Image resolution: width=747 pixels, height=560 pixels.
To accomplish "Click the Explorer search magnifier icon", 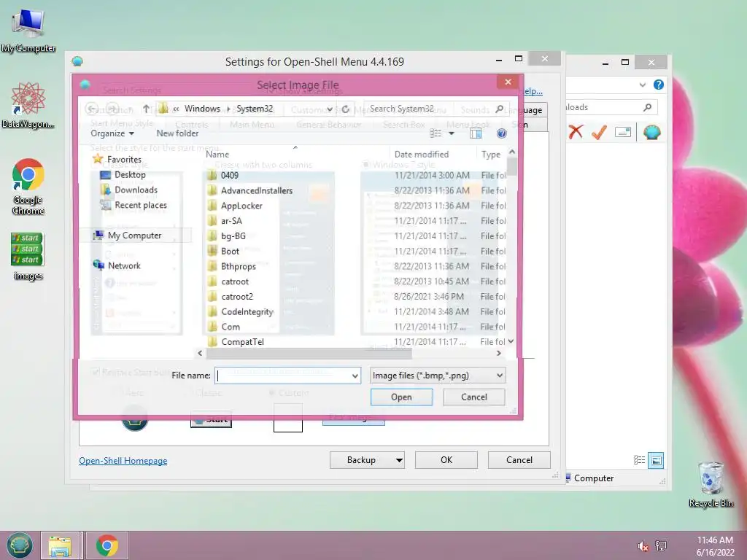I will point(647,107).
